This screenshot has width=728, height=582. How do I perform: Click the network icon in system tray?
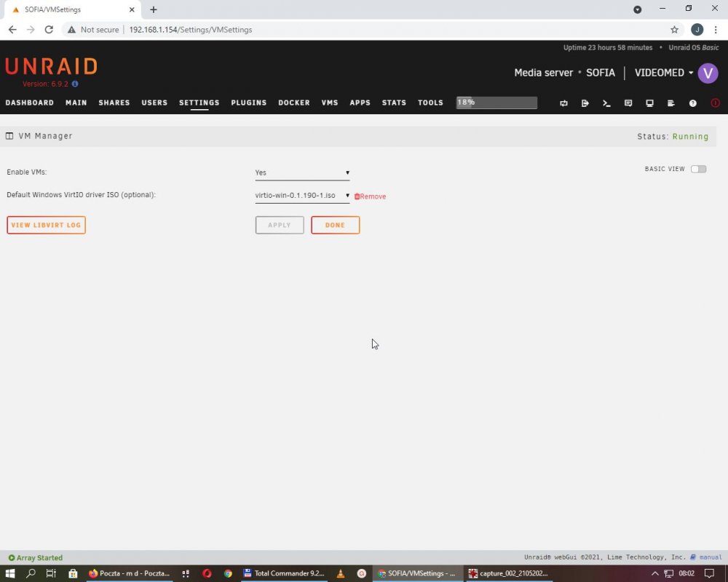coord(668,573)
